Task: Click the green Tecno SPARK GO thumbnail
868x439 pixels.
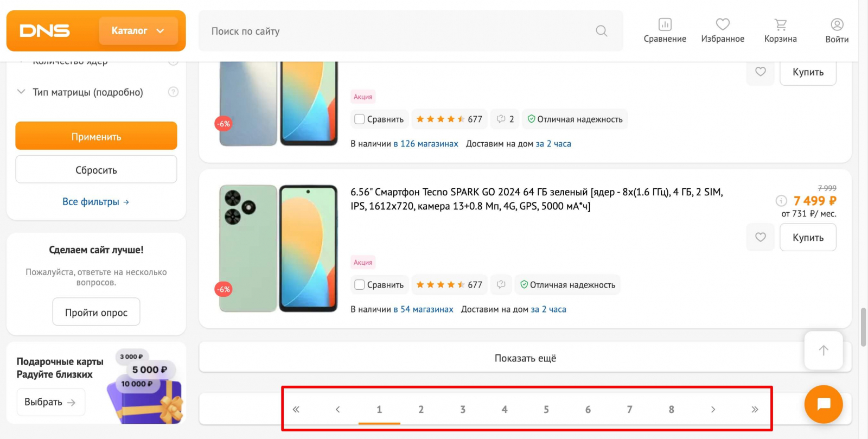Action: pyautogui.click(x=278, y=248)
